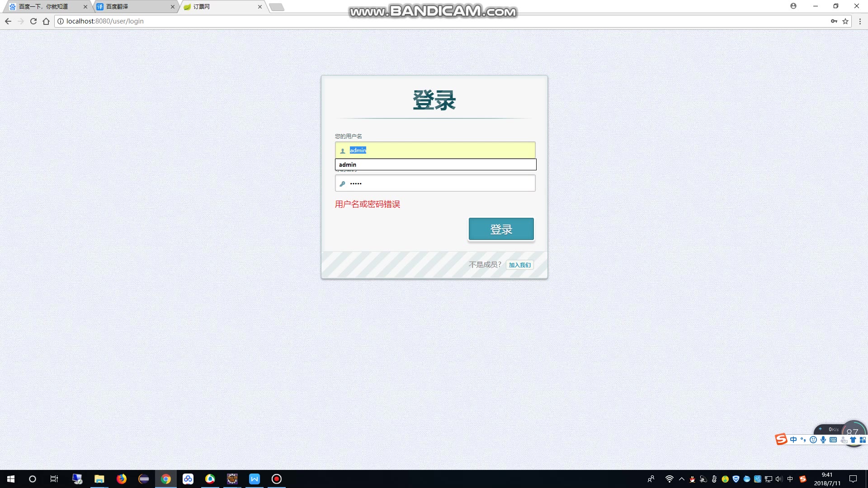Screen dimensions: 868x488
Task: Open Firefox from taskbar
Action: pyautogui.click(x=122, y=479)
